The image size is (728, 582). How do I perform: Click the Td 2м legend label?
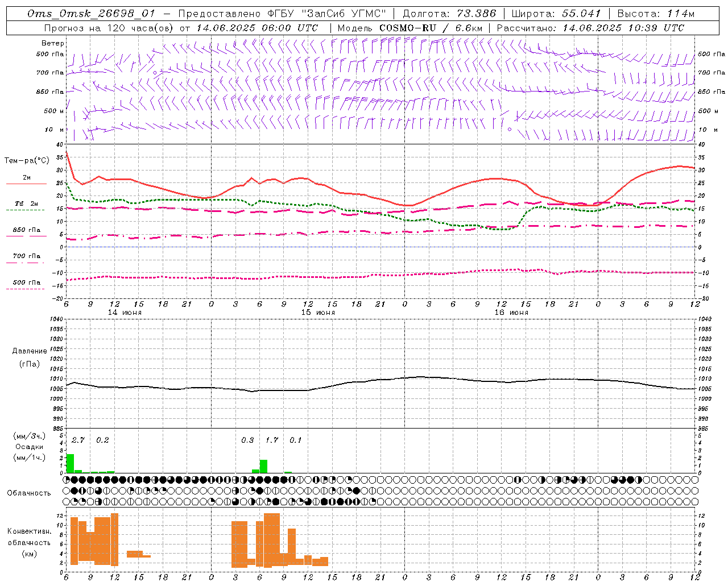tap(26, 203)
